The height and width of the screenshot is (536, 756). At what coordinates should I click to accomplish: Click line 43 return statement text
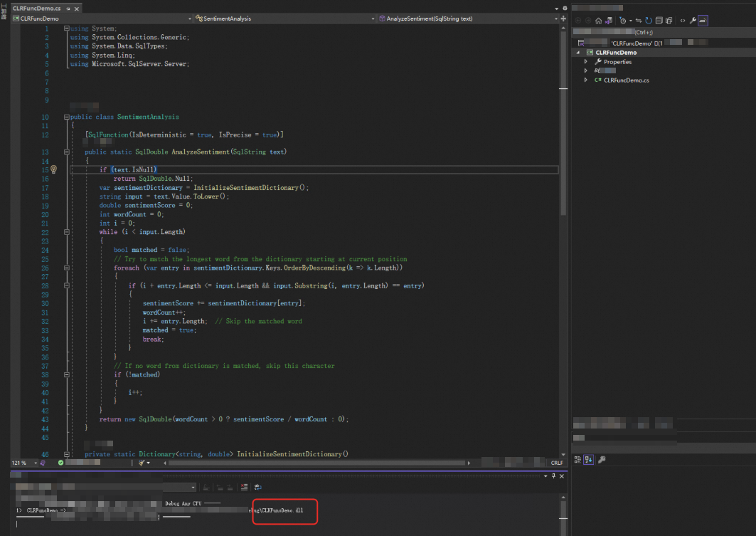coord(224,419)
